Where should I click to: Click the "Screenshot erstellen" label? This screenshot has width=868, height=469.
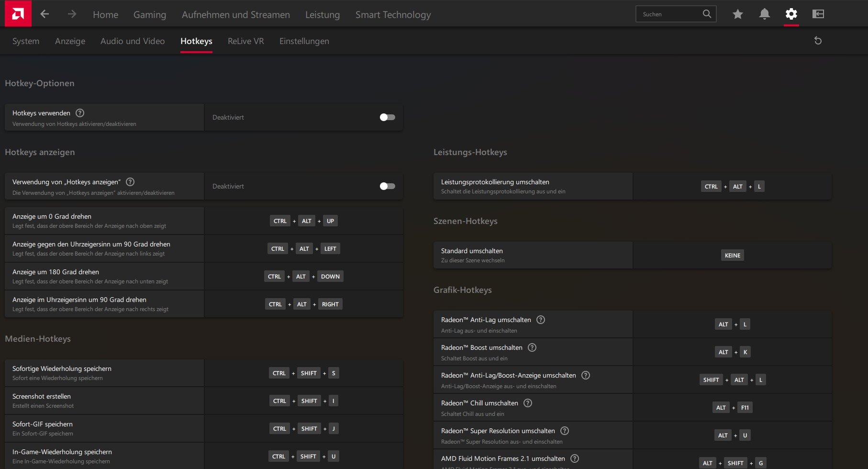(x=42, y=396)
